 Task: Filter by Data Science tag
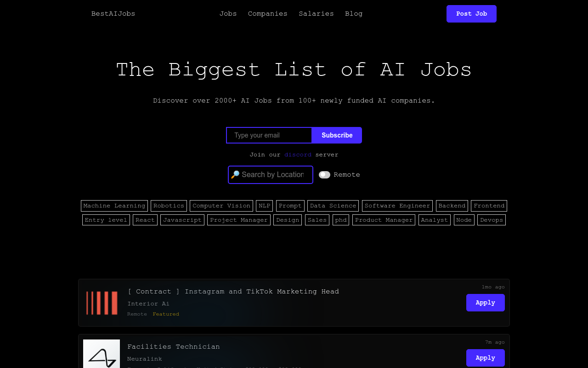click(x=333, y=206)
